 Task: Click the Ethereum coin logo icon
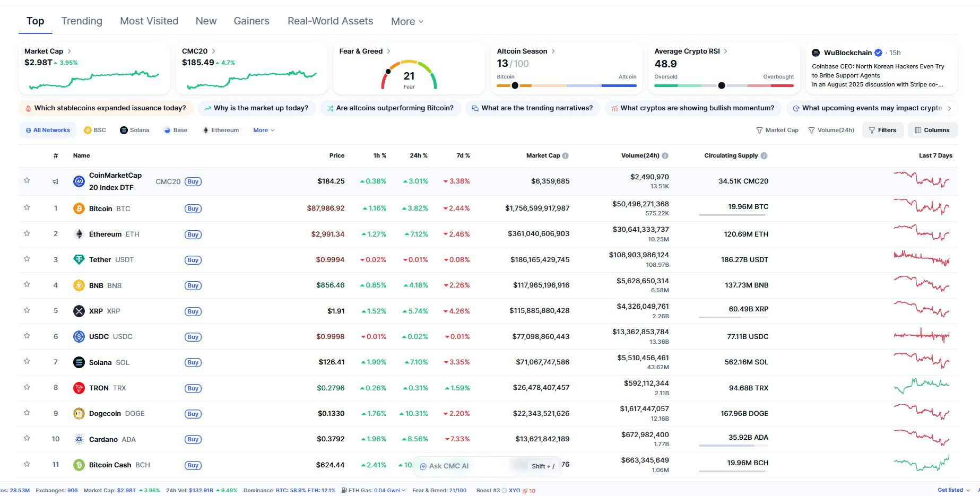click(79, 234)
